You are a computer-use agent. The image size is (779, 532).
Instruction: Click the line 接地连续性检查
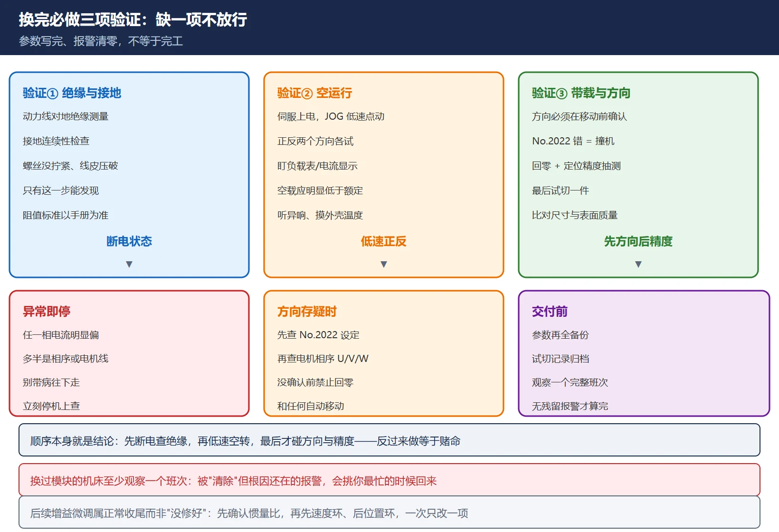coord(56,141)
